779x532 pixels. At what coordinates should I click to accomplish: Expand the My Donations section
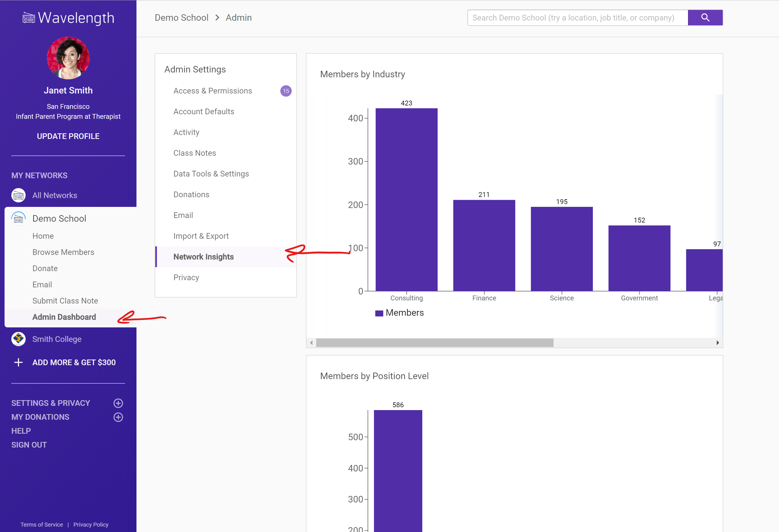pyautogui.click(x=118, y=417)
